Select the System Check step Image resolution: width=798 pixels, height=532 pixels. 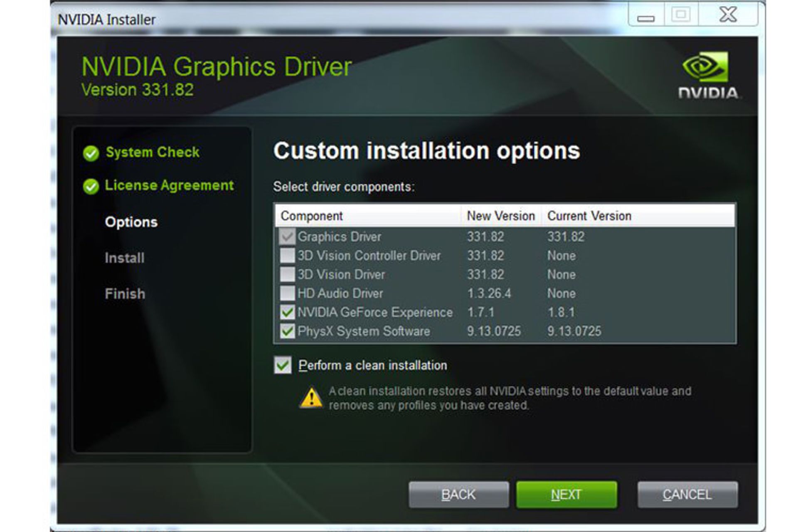tap(153, 152)
